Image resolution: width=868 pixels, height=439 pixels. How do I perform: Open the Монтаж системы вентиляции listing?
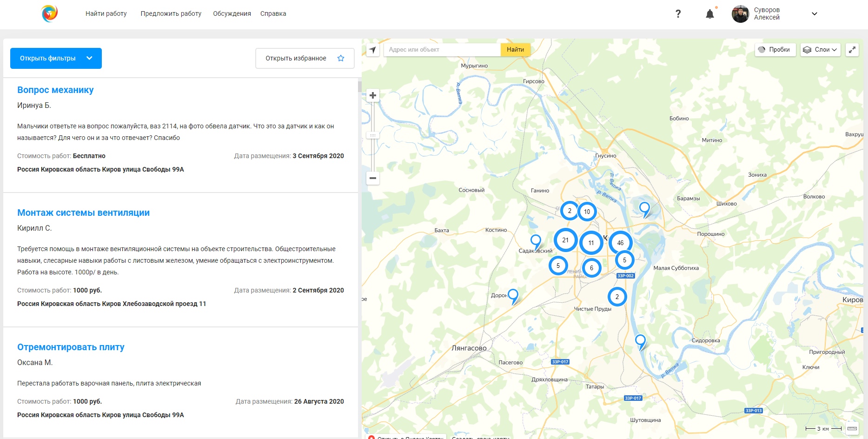(83, 213)
